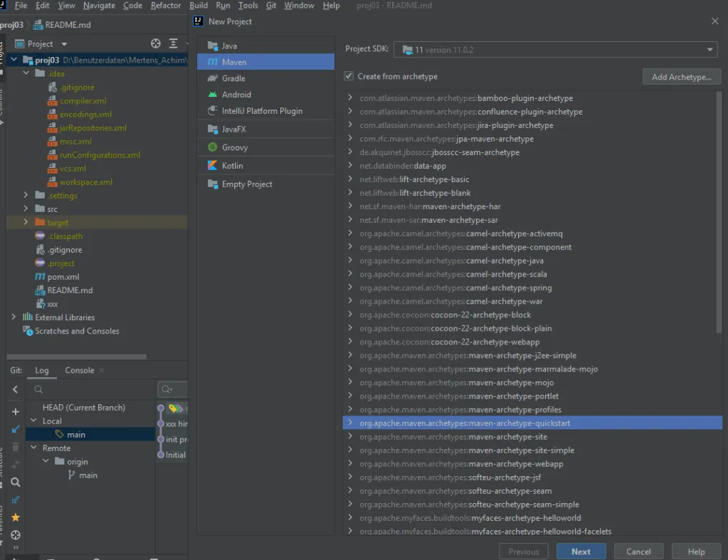The width and height of the screenshot is (728, 560).
Task: Click the crosshair icon at the bottom of the Git sidebar
Action: click(16, 535)
